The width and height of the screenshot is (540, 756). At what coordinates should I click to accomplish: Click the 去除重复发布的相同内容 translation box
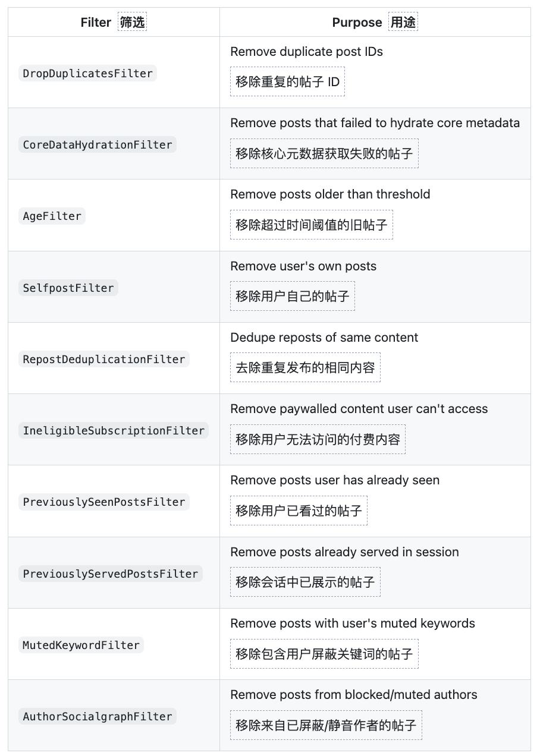pos(305,368)
